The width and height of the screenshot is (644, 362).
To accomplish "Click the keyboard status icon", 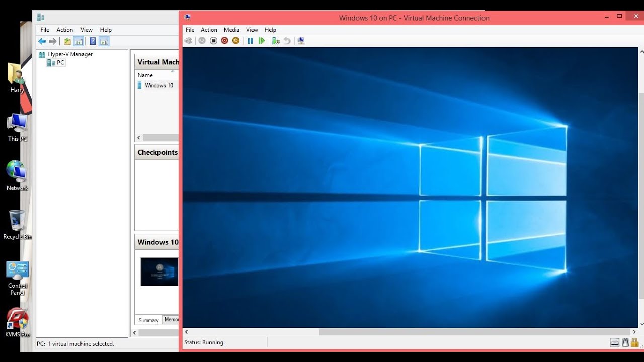I will pos(614,342).
